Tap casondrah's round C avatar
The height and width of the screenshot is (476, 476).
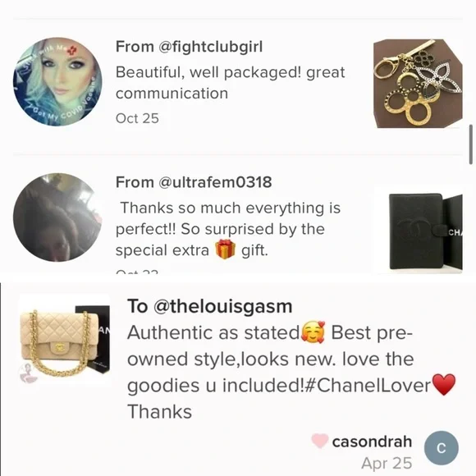pyautogui.click(x=441, y=448)
